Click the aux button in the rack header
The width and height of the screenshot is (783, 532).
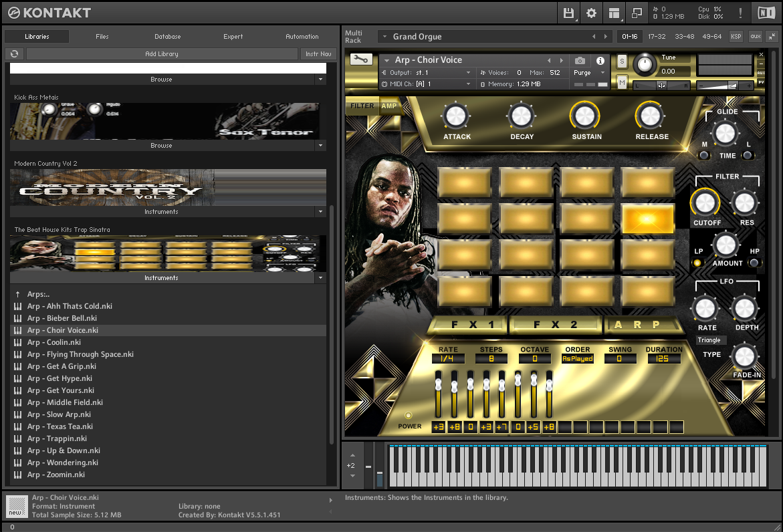pos(756,37)
